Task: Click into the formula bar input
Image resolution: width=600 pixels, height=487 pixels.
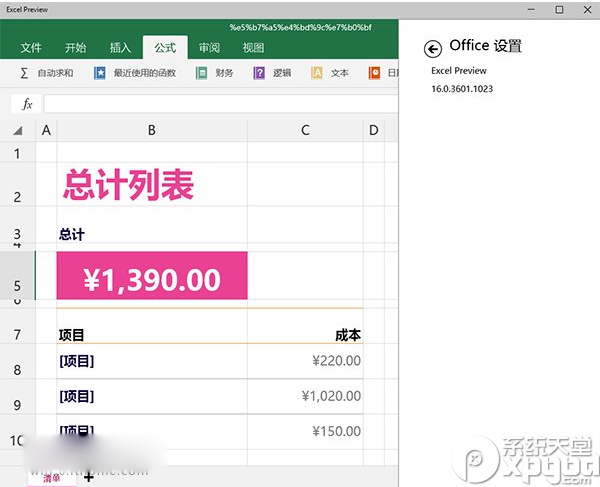Action: point(221,104)
